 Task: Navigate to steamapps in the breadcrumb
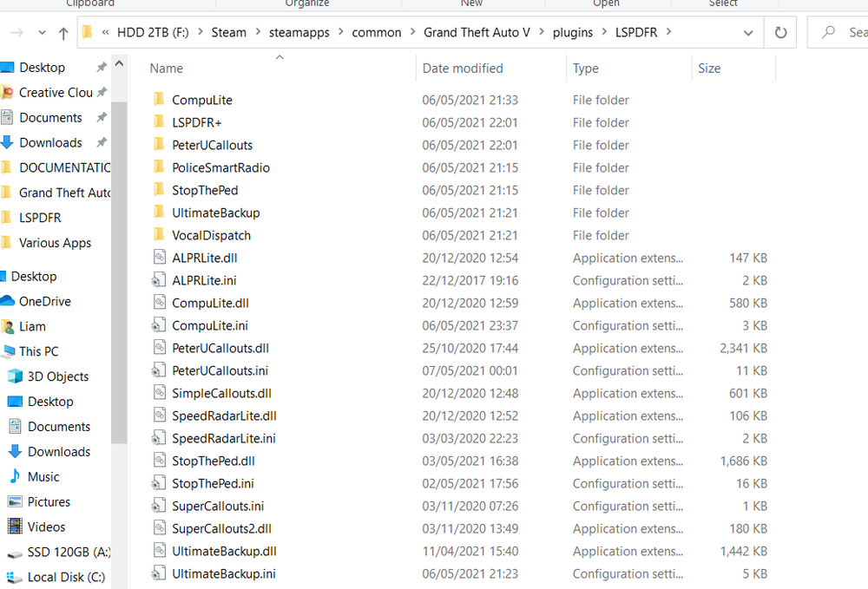(299, 33)
